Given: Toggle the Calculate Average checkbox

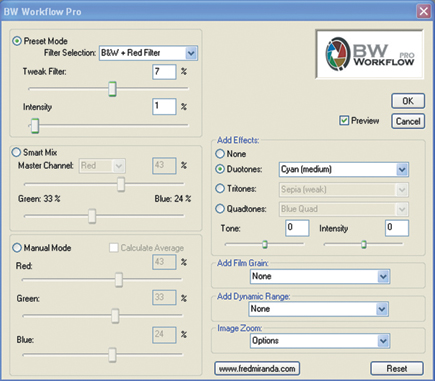Looking at the screenshot, I should pyautogui.click(x=114, y=248).
